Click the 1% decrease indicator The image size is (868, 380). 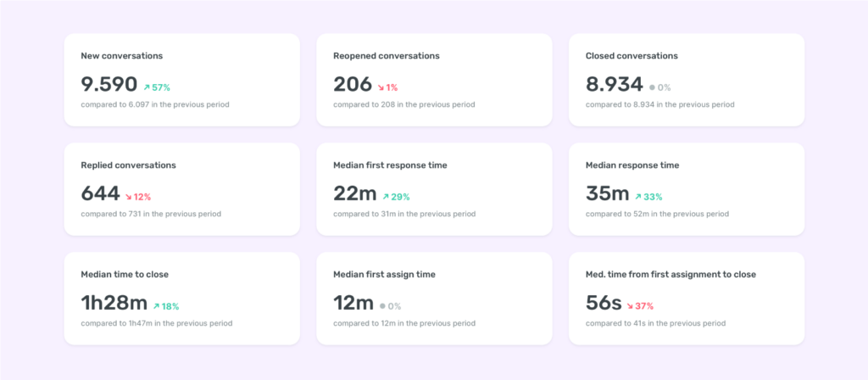[392, 87]
